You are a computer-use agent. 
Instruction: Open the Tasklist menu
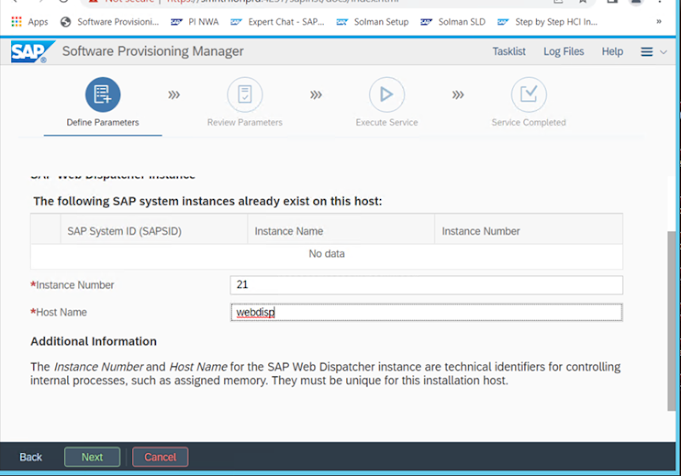(509, 52)
